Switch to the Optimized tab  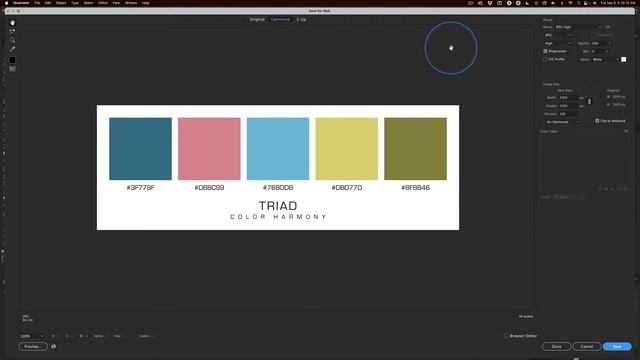[280, 19]
